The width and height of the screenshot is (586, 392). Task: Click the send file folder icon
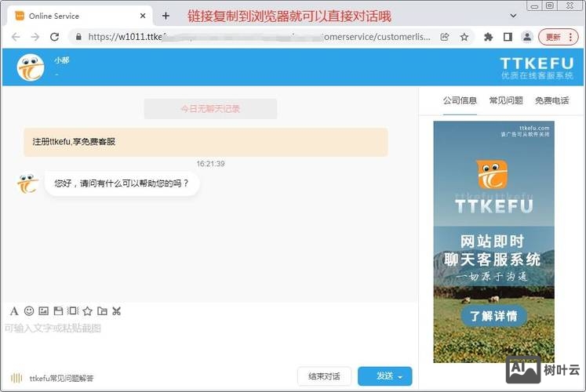pyautogui.click(x=102, y=310)
